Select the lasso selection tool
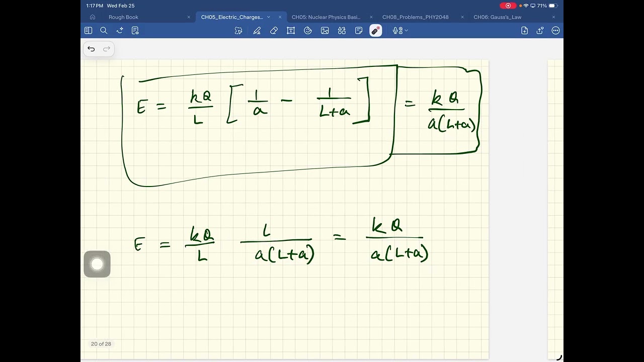 238,31
